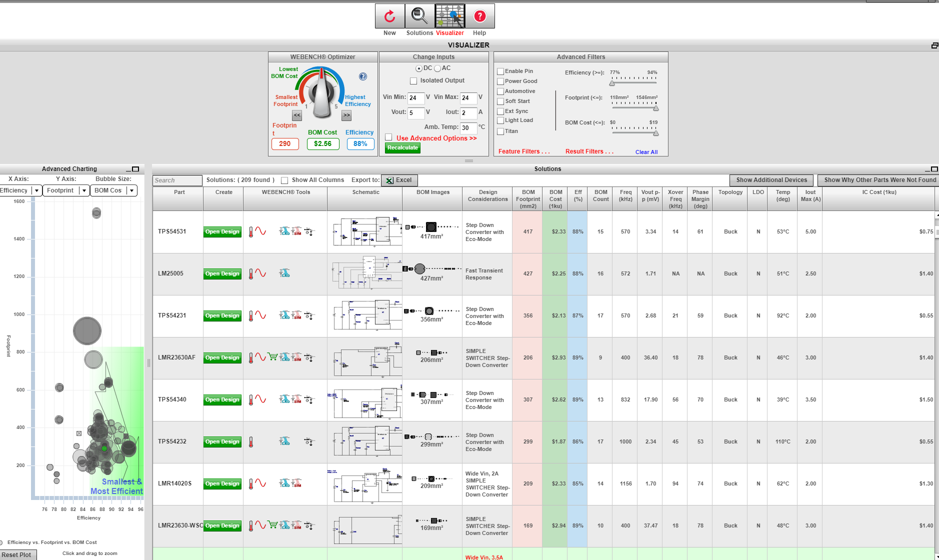
Task: Open Design for TPS54531
Action: click(222, 232)
